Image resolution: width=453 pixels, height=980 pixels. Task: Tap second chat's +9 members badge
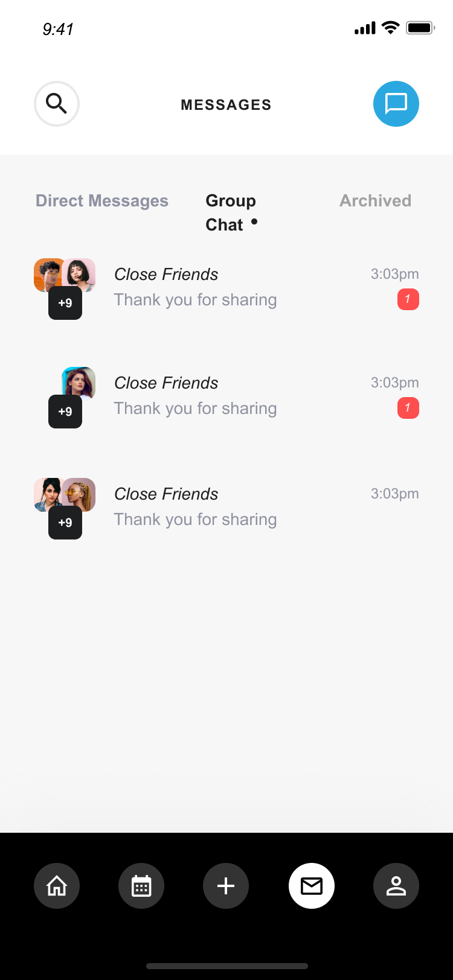pyautogui.click(x=65, y=412)
